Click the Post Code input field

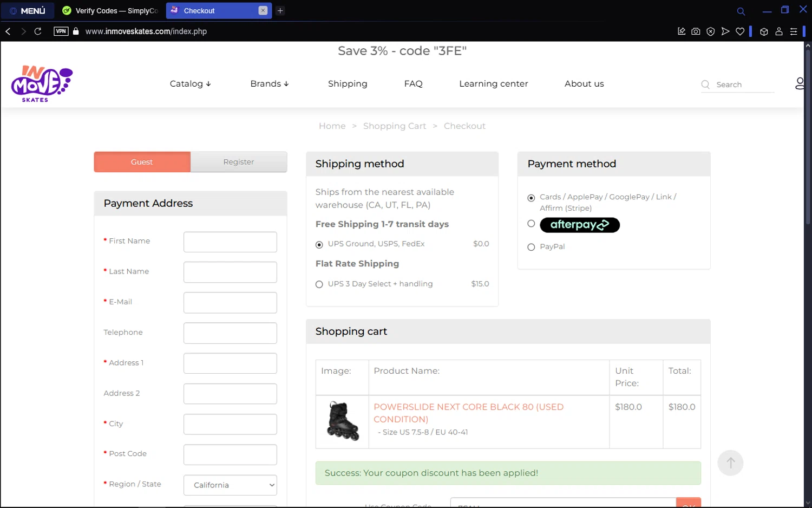(x=230, y=454)
